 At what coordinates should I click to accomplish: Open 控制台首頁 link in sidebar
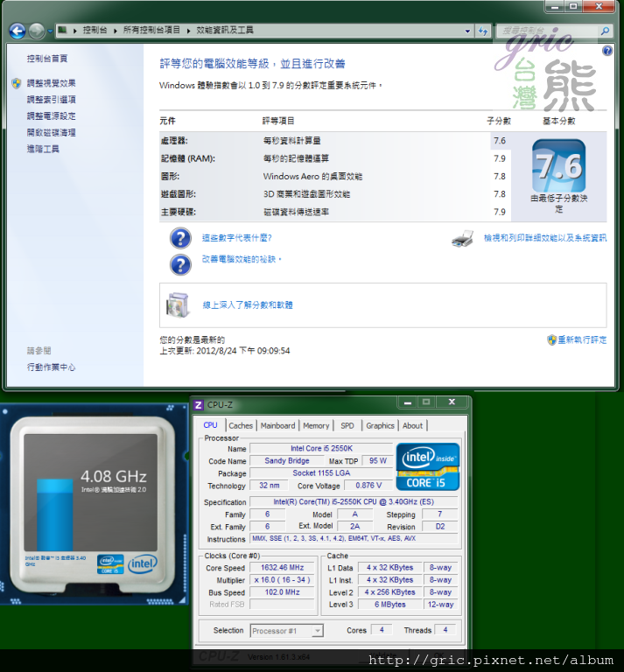pyautogui.click(x=47, y=59)
